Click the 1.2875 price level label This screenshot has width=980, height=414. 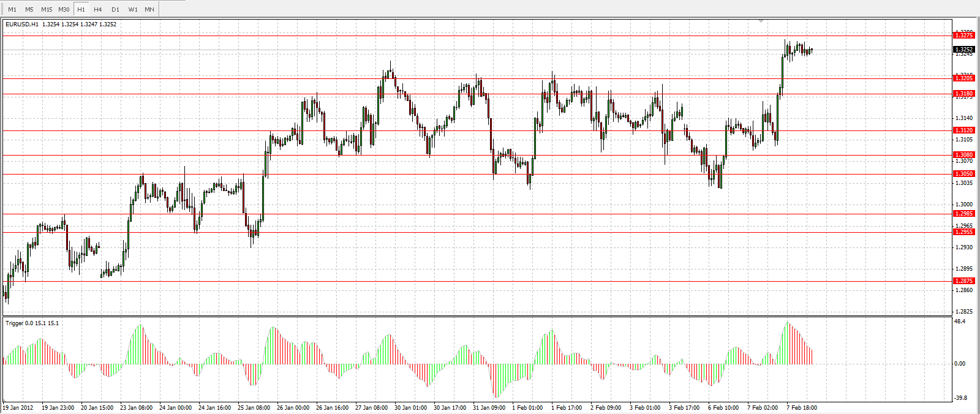pyautogui.click(x=964, y=281)
